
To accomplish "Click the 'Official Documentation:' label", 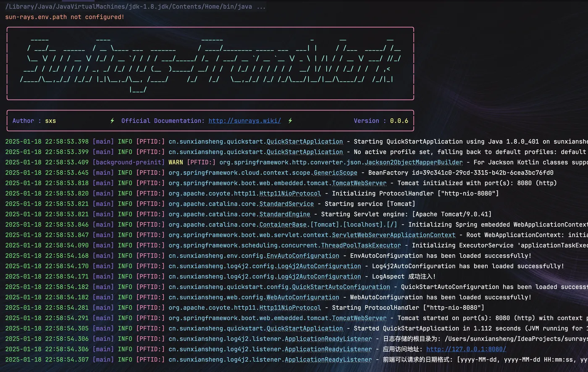I will point(163,121).
